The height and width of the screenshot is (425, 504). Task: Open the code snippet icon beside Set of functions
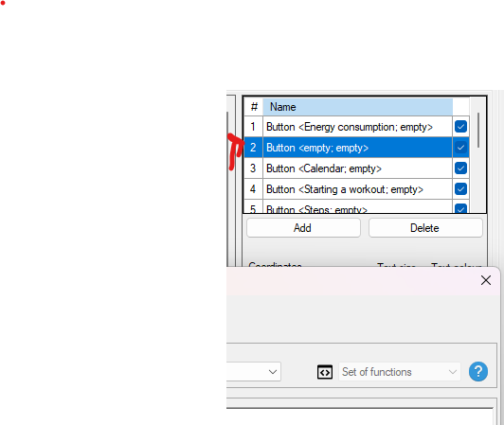click(x=325, y=372)
